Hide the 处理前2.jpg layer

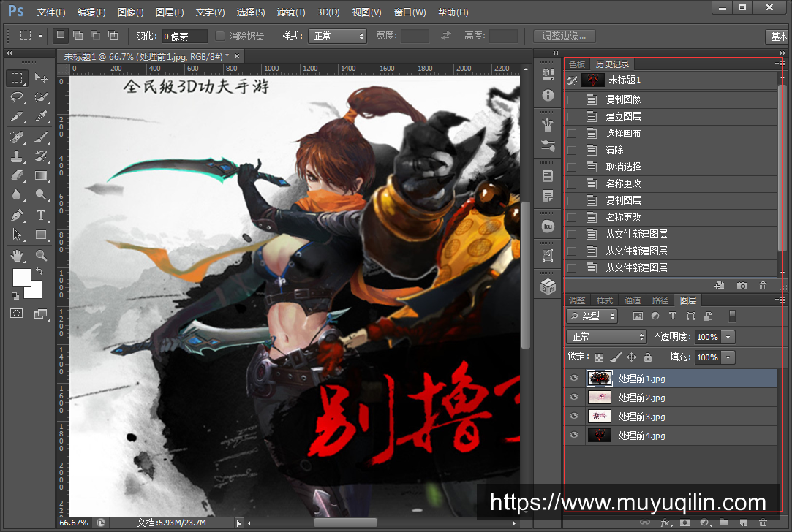coord(574,398)
